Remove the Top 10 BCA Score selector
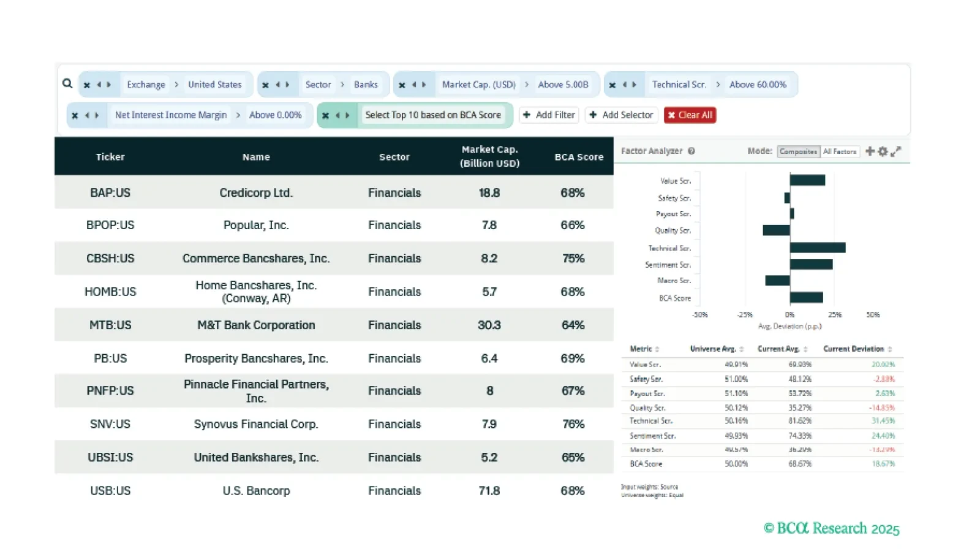This screenshot has width=980, height=554. pyautogui.click(x=325, y=115)
